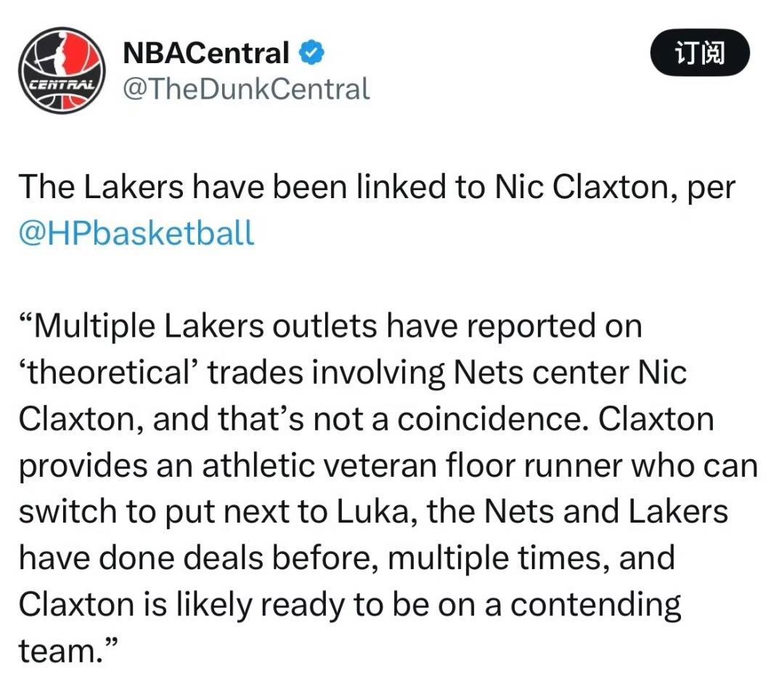Click the name "Nic Claxton" in the first line
The height and width of the screenshot is (691, 784).
point(581,187)
